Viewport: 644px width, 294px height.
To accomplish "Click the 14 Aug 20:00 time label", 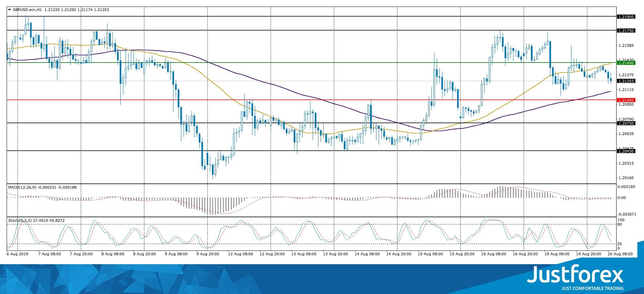I will [x=399, y=254].
